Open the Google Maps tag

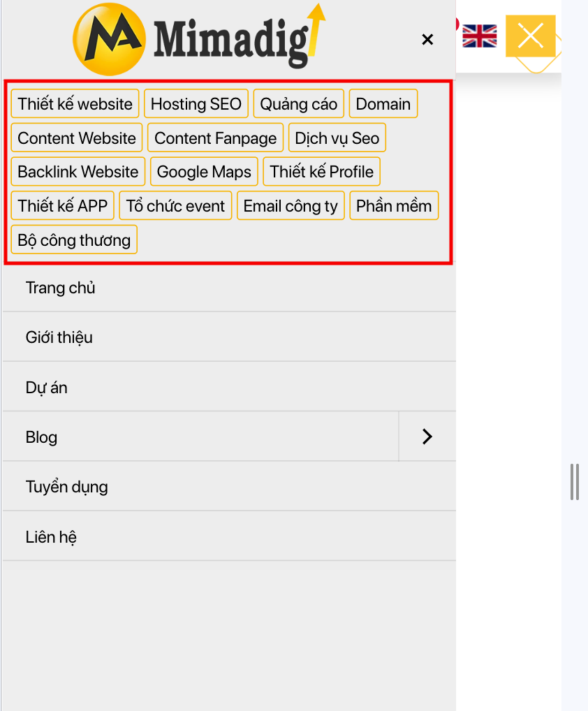point(204,172)
